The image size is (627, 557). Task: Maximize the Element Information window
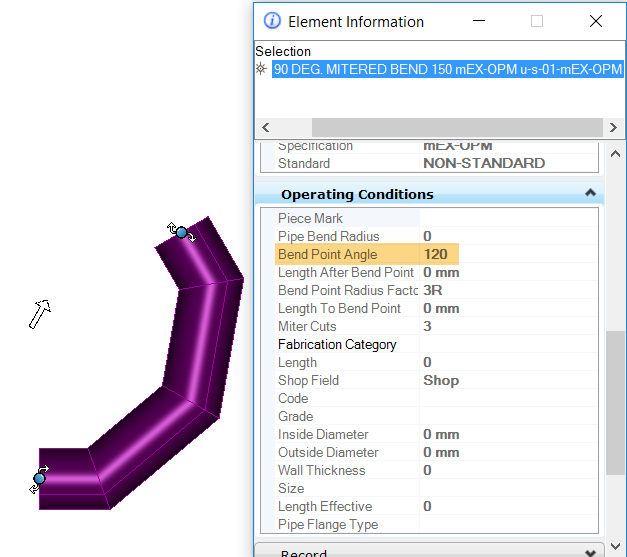click(x=537, y=21)
